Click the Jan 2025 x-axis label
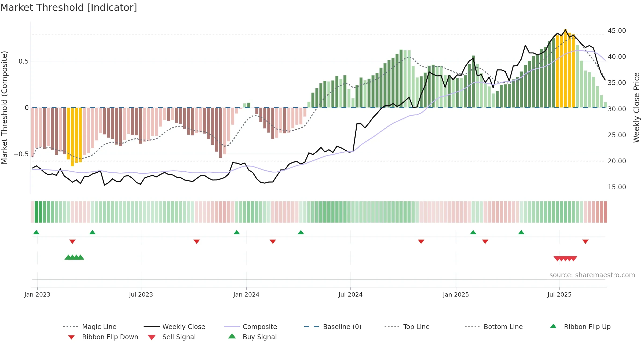644x362 pixels. coord(456,295)
